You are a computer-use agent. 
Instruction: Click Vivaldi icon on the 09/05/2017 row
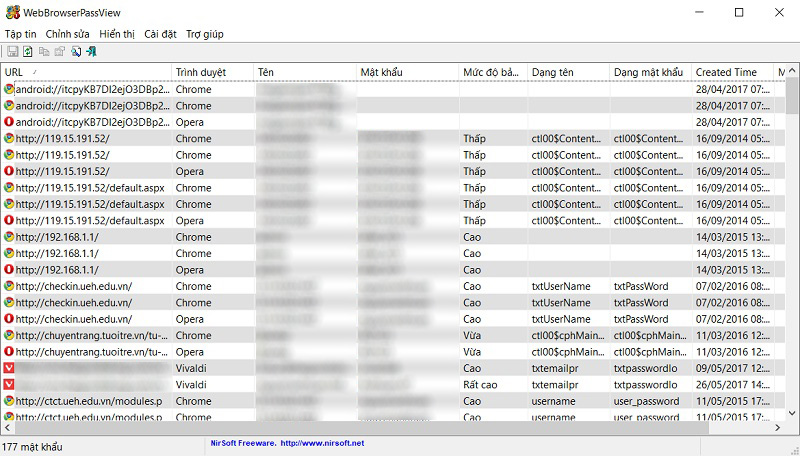pos(9,368)
